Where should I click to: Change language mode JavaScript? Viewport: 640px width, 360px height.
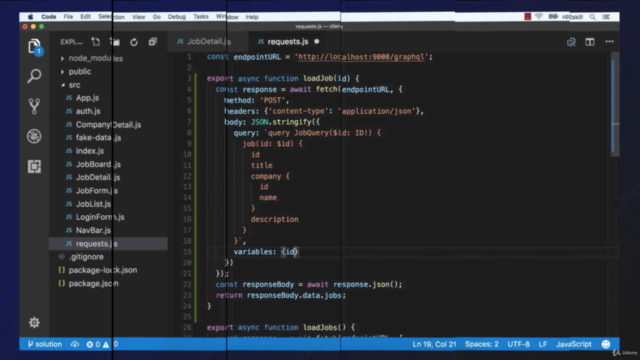(573, 344)
